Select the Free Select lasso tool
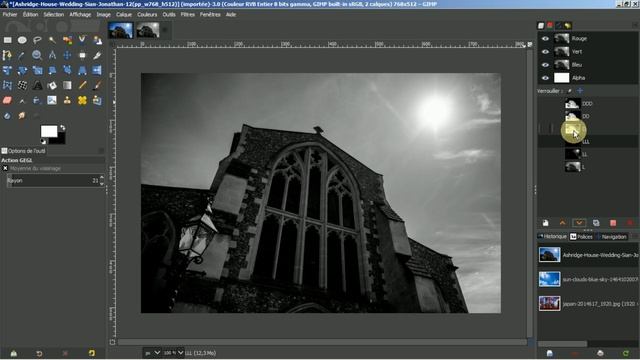The height and width of the screenshot is (360, 640). point(37,40)
